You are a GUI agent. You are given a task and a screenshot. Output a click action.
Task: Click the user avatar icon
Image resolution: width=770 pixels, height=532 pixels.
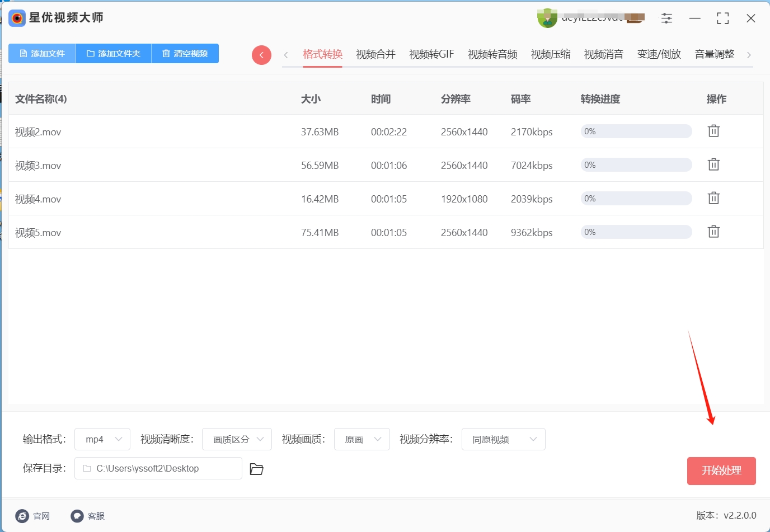tap(547, 18)
